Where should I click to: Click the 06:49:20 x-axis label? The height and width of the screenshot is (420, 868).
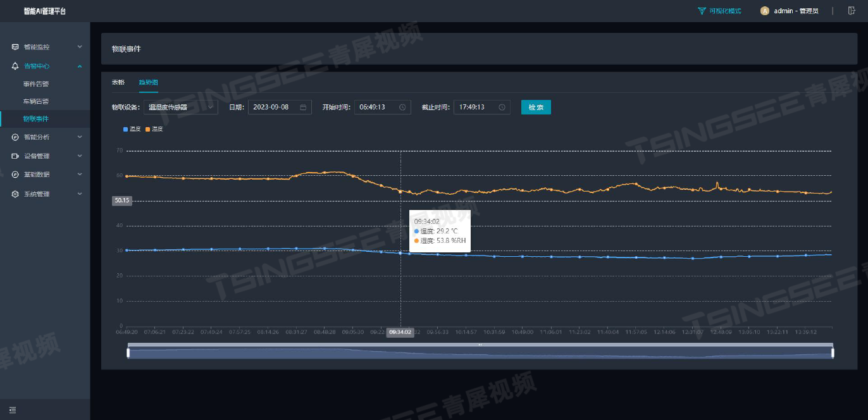127,331
